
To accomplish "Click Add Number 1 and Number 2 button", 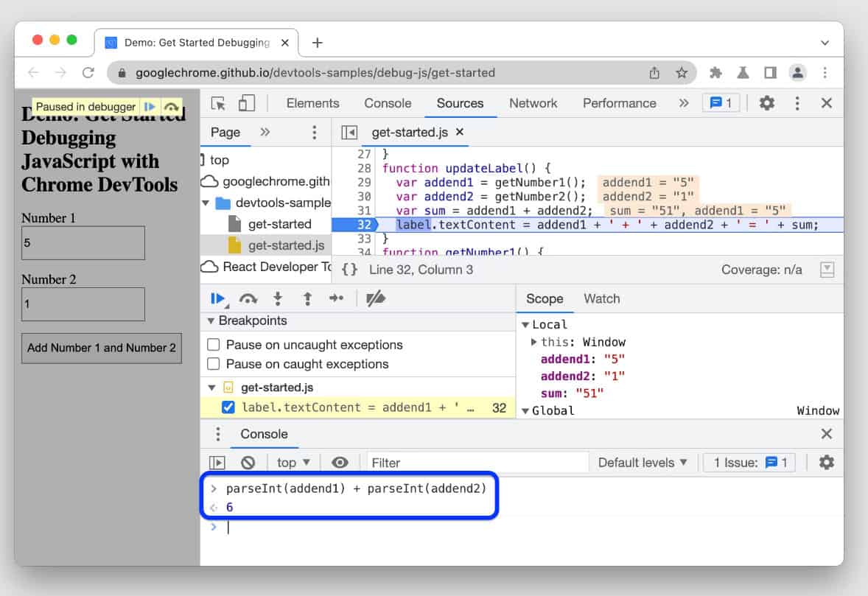I will pos(101,348).
